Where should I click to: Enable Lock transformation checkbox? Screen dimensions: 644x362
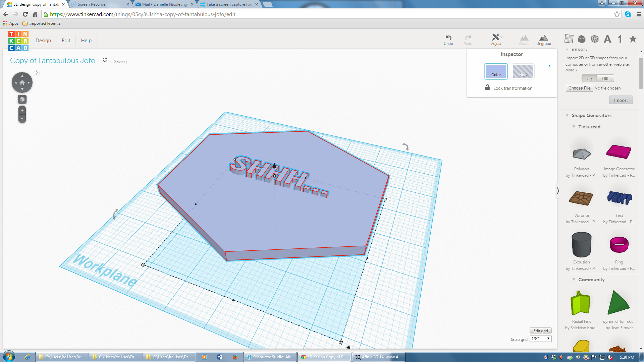pos(487,88)
